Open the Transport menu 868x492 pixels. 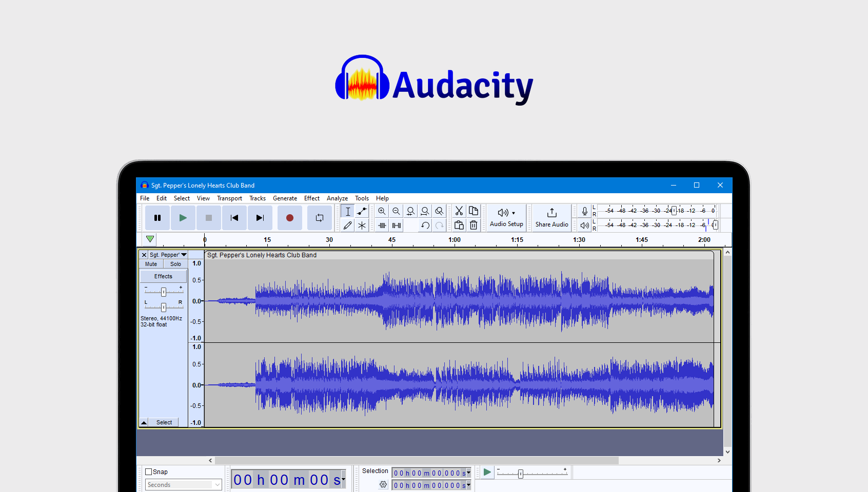tap(229, 198)
